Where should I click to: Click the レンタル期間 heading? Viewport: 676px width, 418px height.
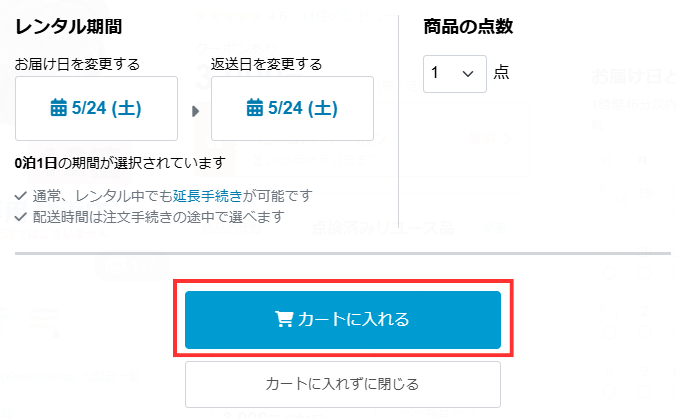(69, 27)
